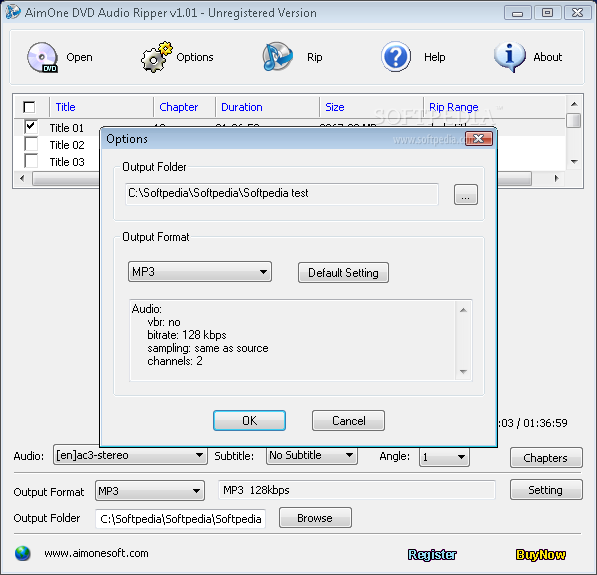This screenshot has width=597, height=575.
Task: Click the Setting button
Action: [x=546, y=490]
